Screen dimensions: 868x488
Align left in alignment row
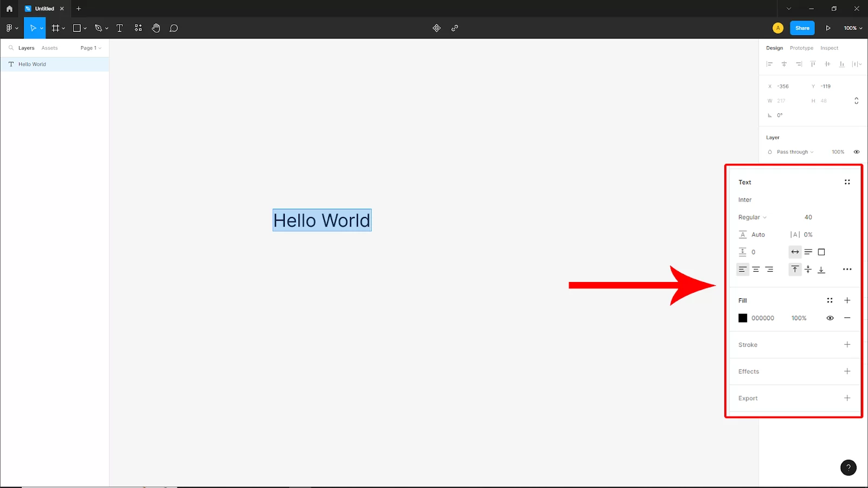coord(769,64)
